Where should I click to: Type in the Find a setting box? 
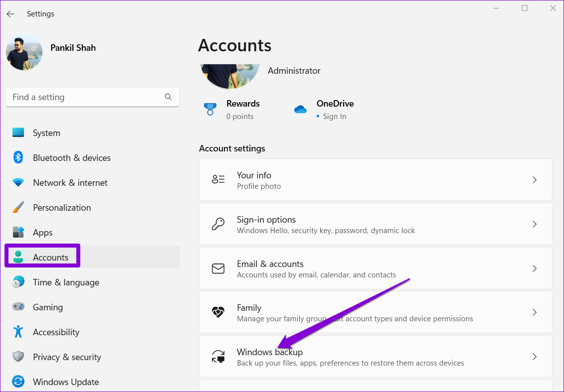coord(85,97)
